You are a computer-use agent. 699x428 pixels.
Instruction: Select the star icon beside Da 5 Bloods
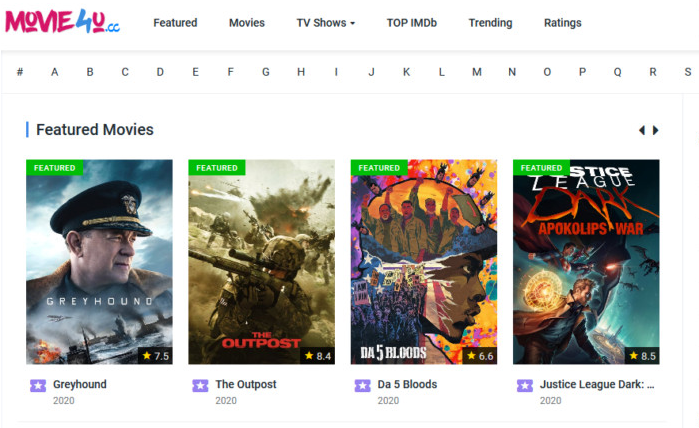coord(362,385)
